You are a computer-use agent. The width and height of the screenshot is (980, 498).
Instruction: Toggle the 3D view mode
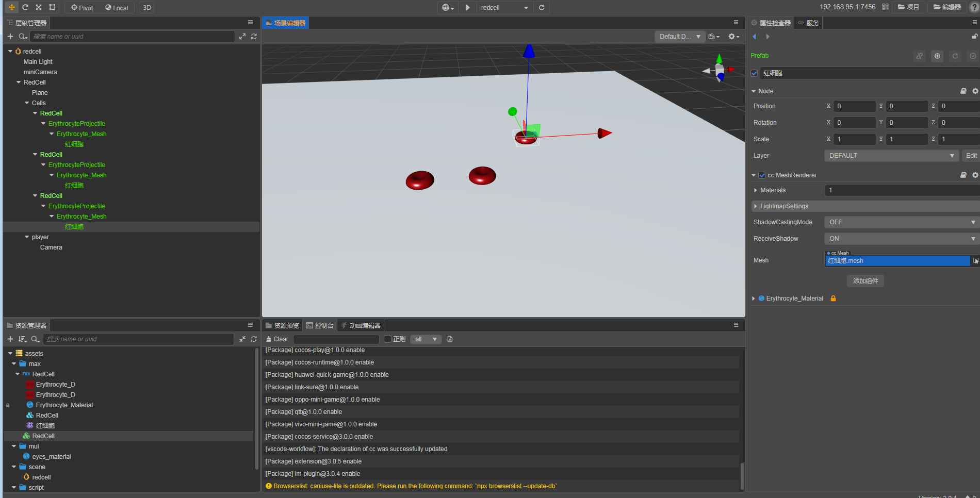click(147, 8)
